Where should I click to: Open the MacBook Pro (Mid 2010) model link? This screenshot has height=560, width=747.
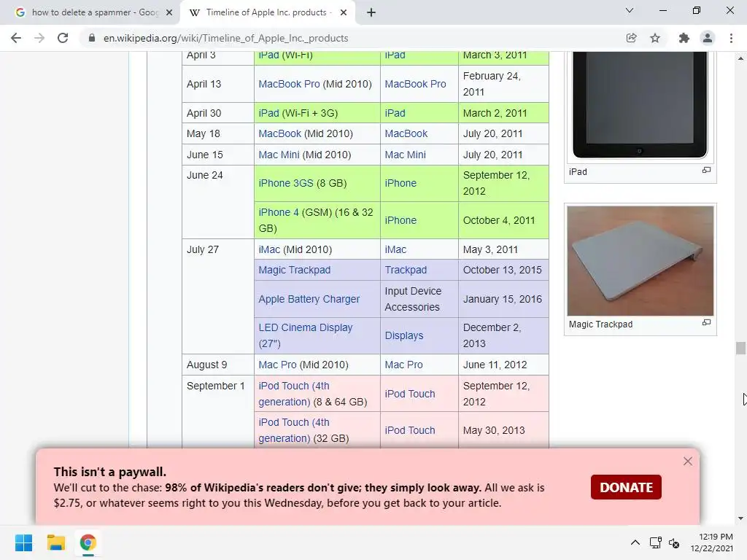click(289, 84)
